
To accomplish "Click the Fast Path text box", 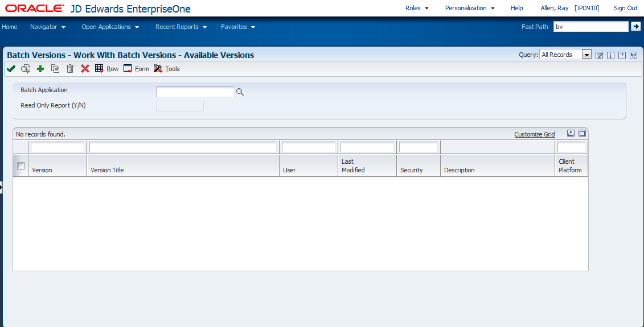I will pos(591,27).
